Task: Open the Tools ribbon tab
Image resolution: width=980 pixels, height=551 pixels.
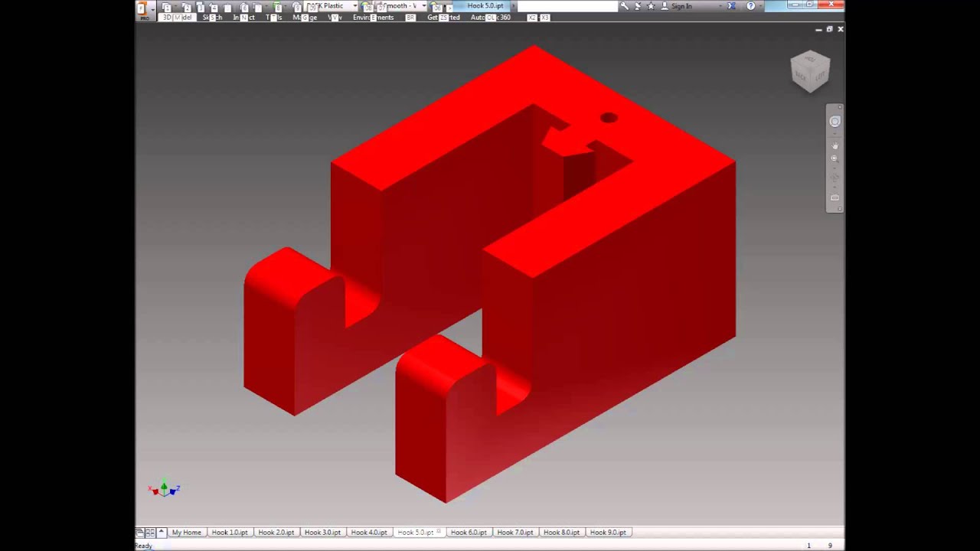Action: (x=273, y=18)
